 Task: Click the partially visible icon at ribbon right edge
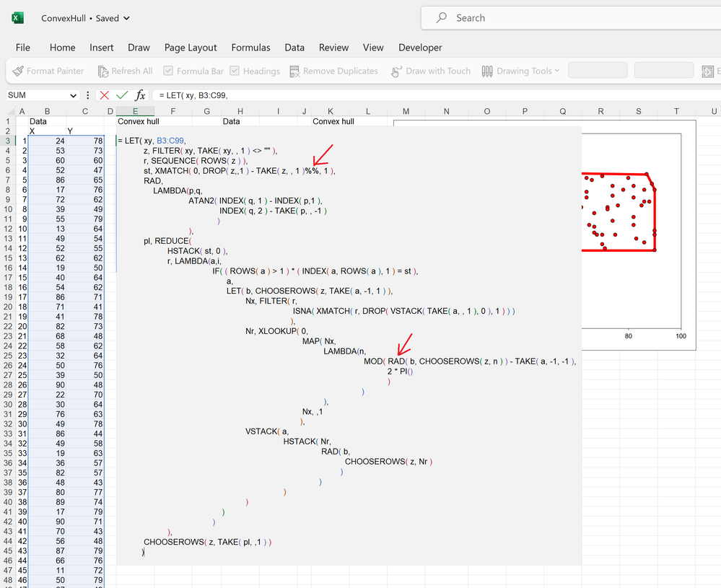[707, 71]
